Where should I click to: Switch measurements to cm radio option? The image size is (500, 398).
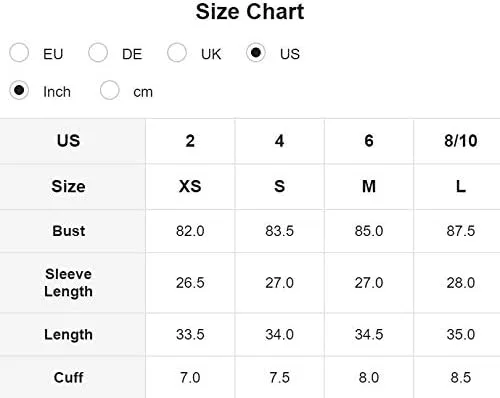click(x=110, y=90)
